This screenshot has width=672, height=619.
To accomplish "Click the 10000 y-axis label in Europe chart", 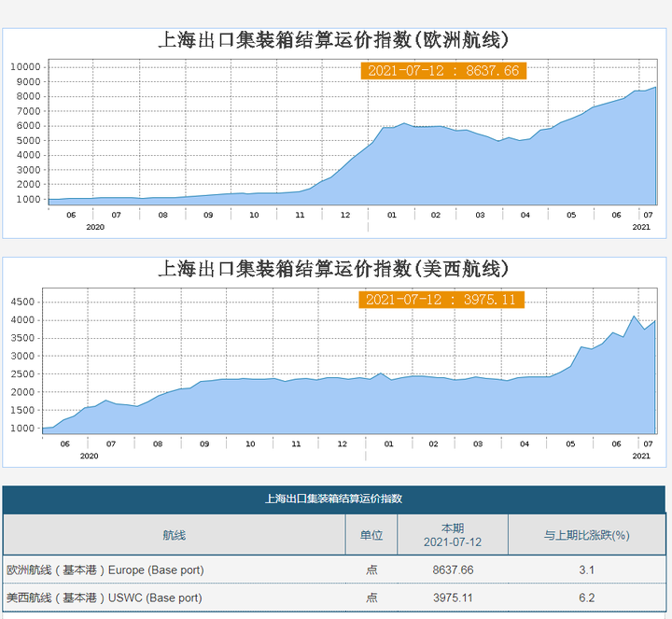I will [25, 67].
